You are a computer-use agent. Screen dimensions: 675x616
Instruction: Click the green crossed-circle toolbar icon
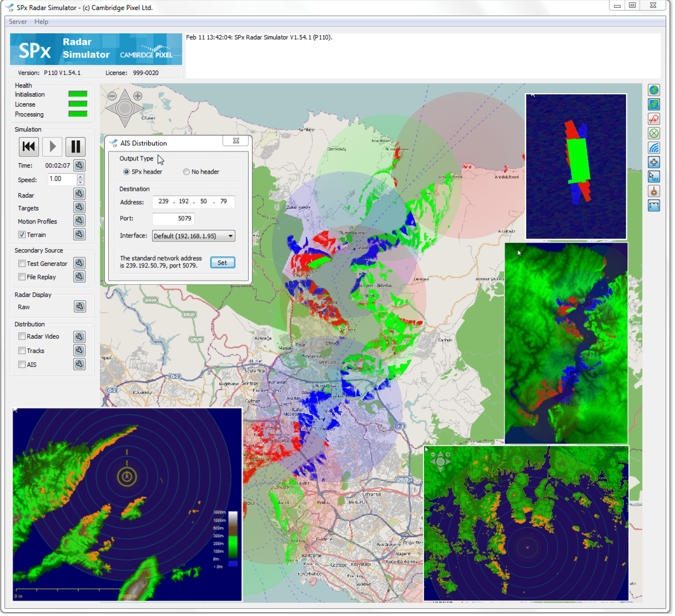tap(654, 133)
